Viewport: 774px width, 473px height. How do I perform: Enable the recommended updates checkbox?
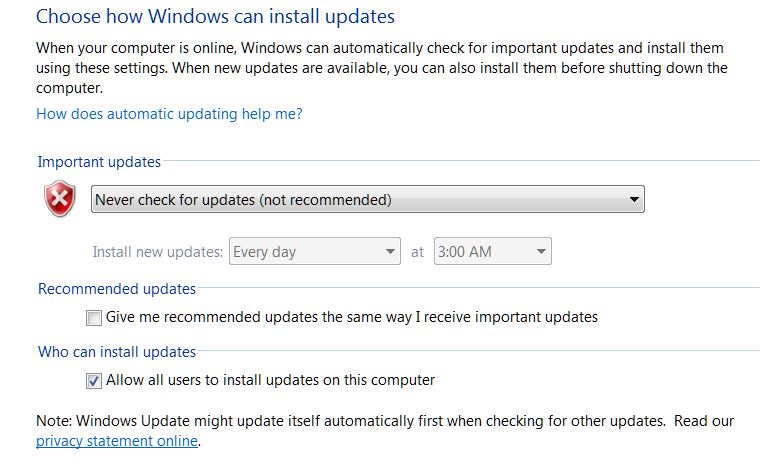click(94, 318)
